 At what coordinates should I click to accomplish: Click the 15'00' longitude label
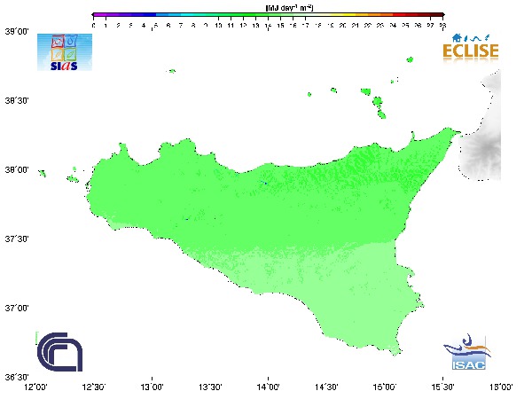(385, 387)
